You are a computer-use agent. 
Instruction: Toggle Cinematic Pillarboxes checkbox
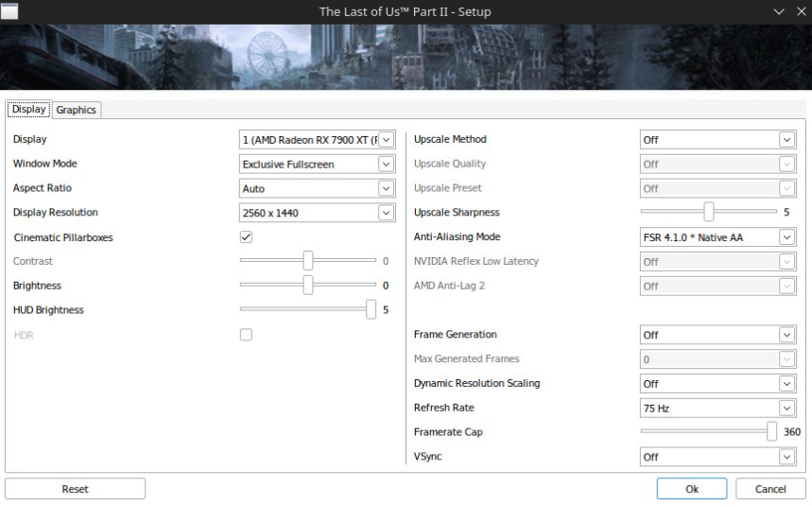coord(246,237)
